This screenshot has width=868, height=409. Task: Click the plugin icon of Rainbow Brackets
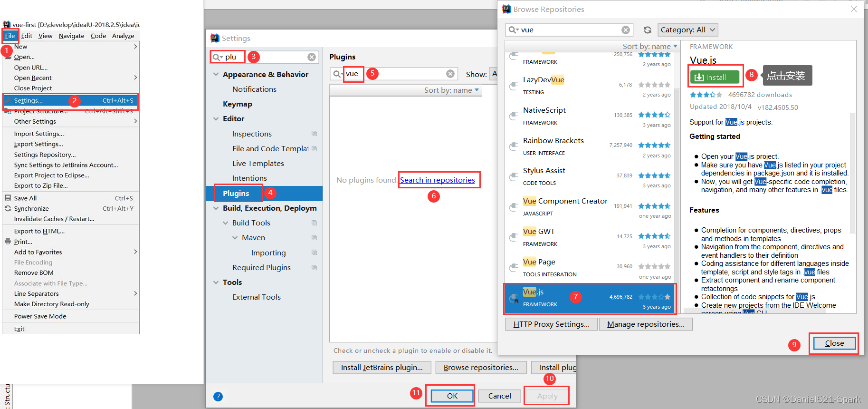[513, 146]
